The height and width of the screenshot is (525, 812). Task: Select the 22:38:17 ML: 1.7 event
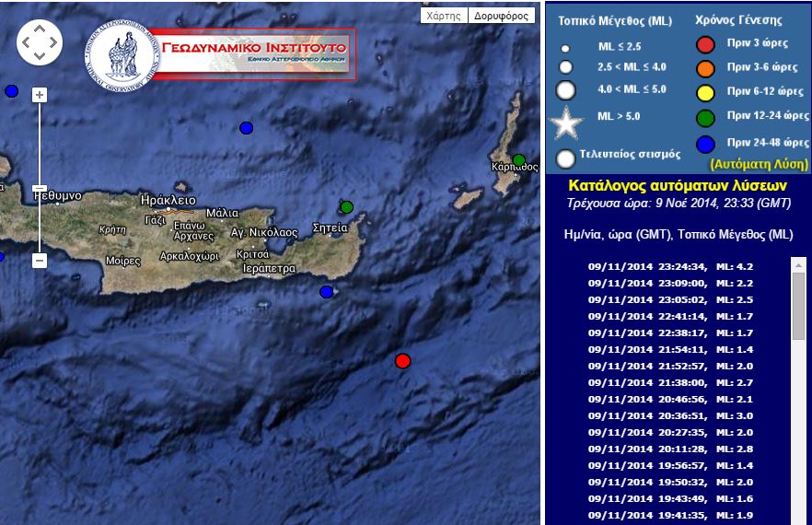(x=670, y=333)
